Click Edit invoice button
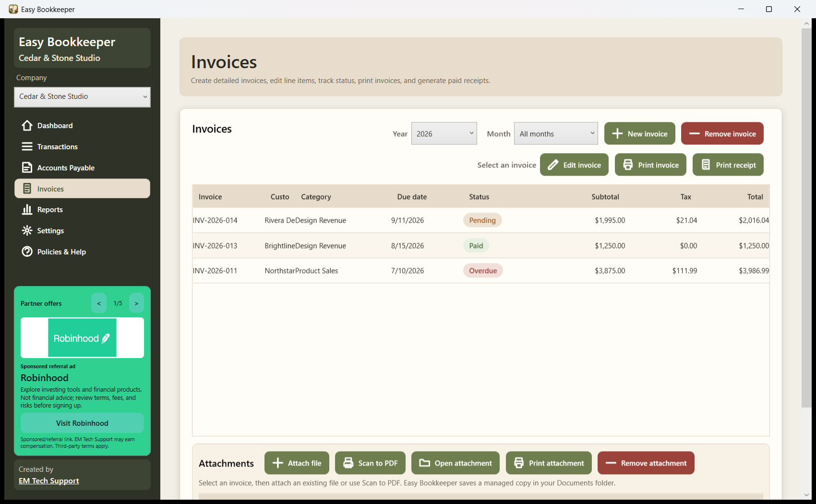Image resolution: width=816 pixels, height=504 pixels. click(x=574, y=165)
